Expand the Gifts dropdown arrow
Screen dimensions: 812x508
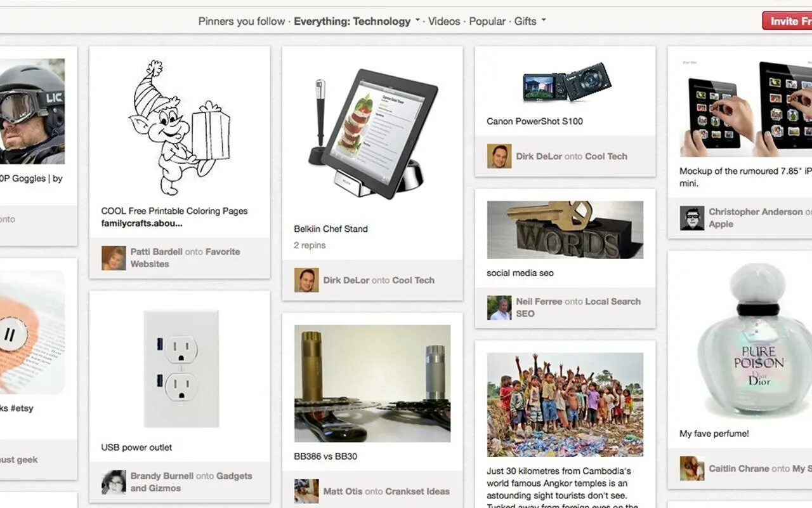(x=544, y=20)
